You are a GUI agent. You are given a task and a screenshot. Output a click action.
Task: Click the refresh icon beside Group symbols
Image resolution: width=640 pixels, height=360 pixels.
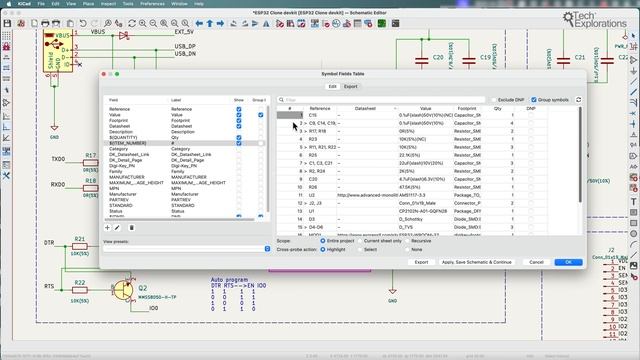[578, 100]
